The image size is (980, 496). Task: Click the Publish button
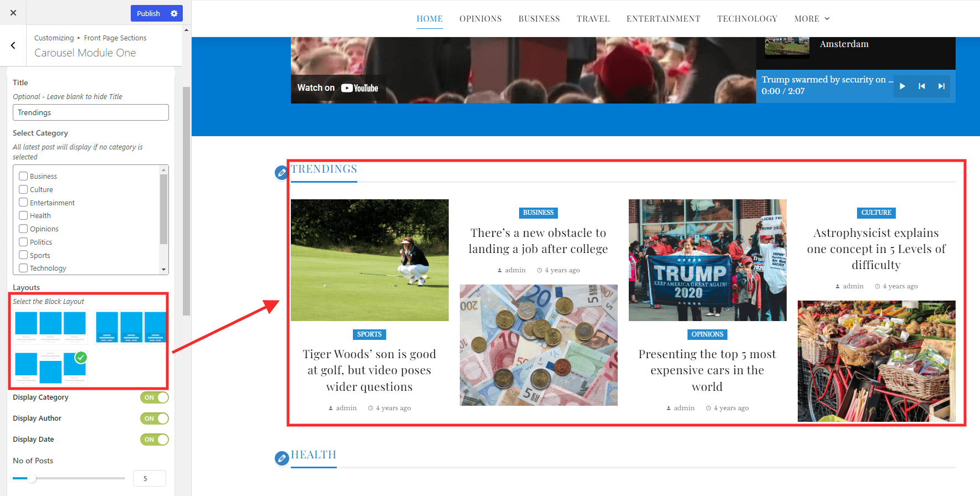(x=148, y=13)
